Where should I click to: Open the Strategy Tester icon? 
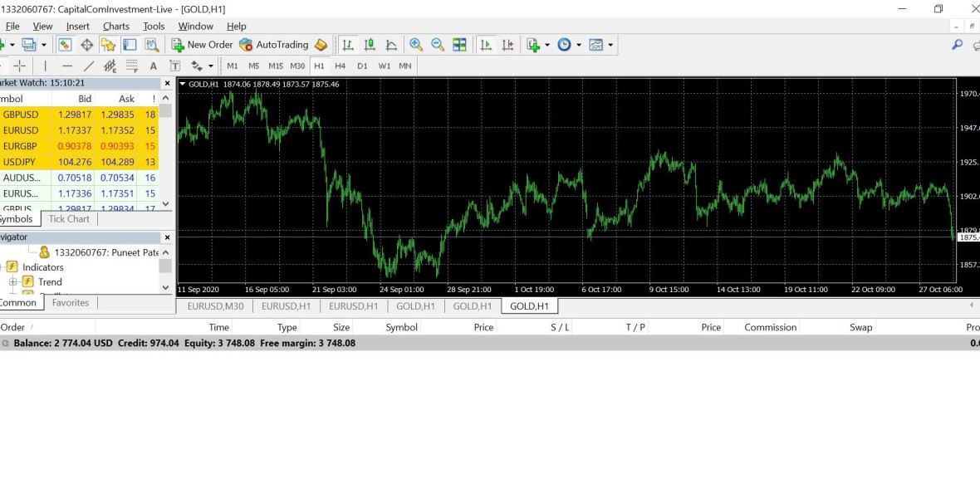pos(151,44)
